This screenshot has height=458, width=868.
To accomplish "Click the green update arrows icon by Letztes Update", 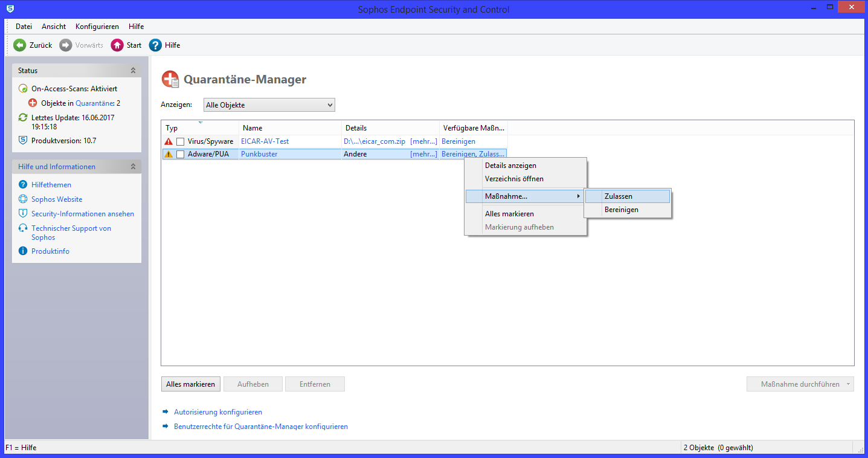I will (23, 118).
